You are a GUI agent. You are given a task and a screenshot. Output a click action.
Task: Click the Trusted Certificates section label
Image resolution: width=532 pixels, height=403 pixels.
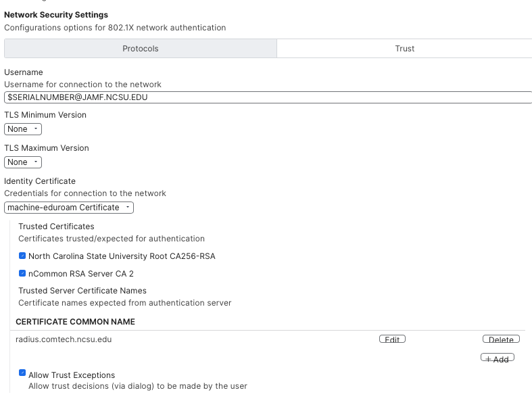point(56,227)
